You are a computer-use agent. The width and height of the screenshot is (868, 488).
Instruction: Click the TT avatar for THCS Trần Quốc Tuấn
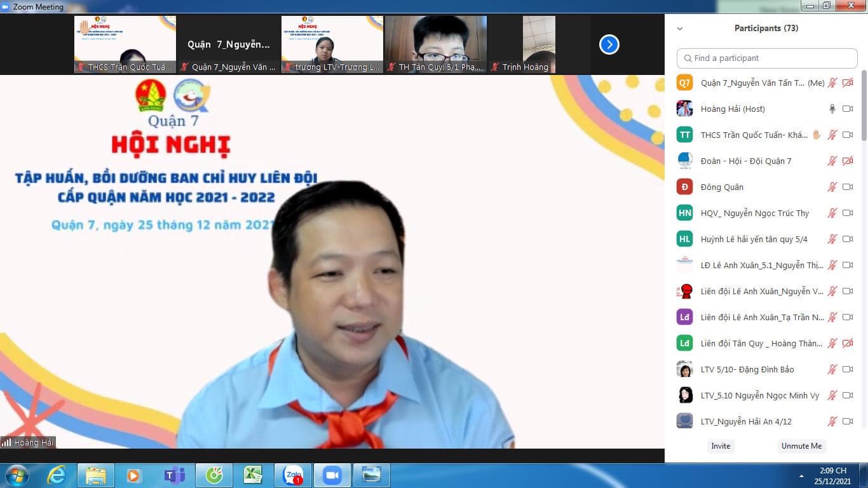click(x=684, y=135)
